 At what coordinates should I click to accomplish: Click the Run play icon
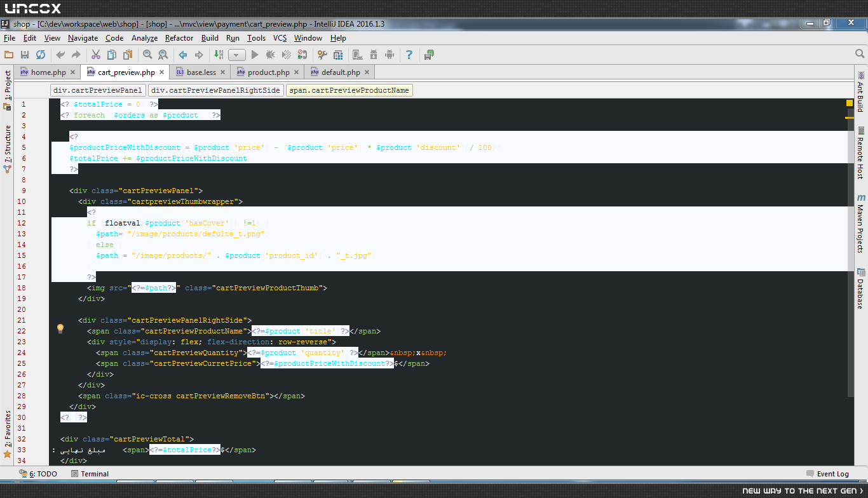pos(255,55)
